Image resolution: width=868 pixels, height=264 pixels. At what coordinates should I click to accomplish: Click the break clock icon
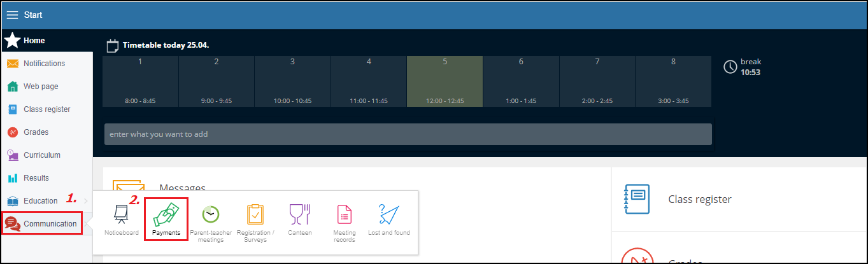730,67
